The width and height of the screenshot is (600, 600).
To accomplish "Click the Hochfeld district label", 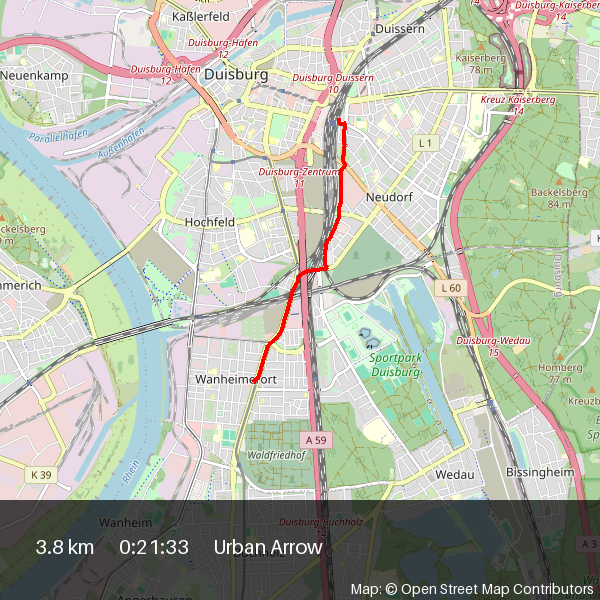I will click(x=209, y=222).
